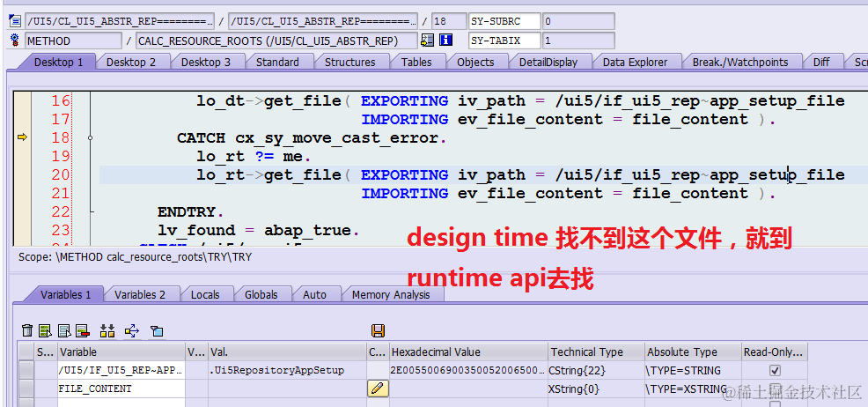Image resolution: width=868 pixels, height=407 pixels.
Task: Click line number 19 in breakpoint column
Action: (x=61, y=157)
